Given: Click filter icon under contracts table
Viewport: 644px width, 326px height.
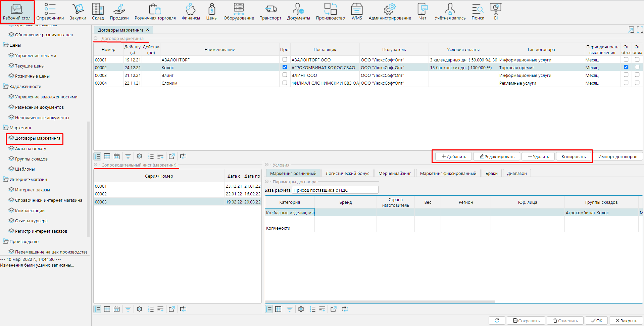Looking at the screenshot, I should click(128, 156).
